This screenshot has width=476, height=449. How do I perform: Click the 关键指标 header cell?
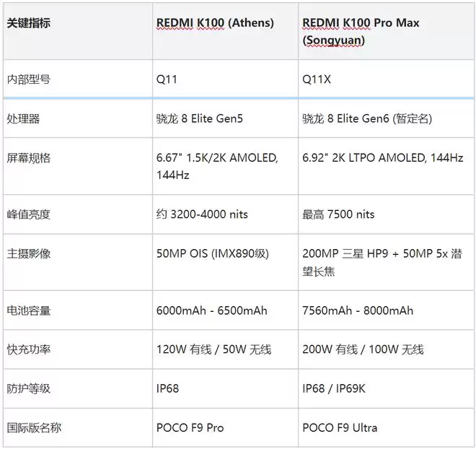point(28,23)
